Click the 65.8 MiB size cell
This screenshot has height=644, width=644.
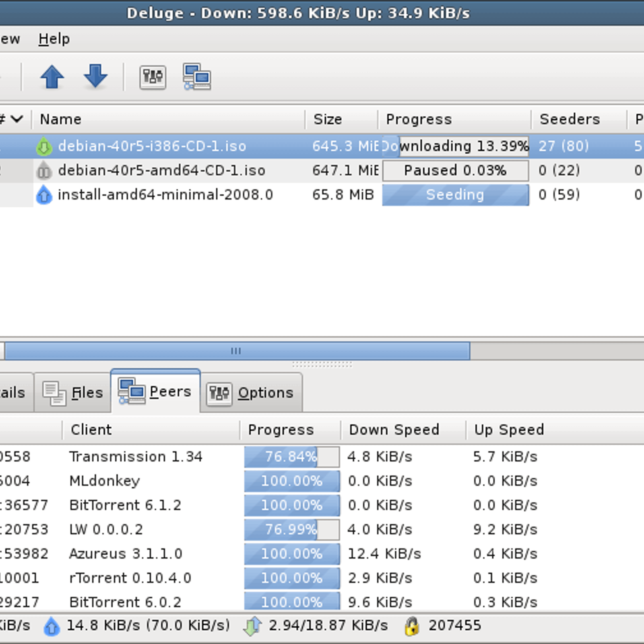(343, 195)
